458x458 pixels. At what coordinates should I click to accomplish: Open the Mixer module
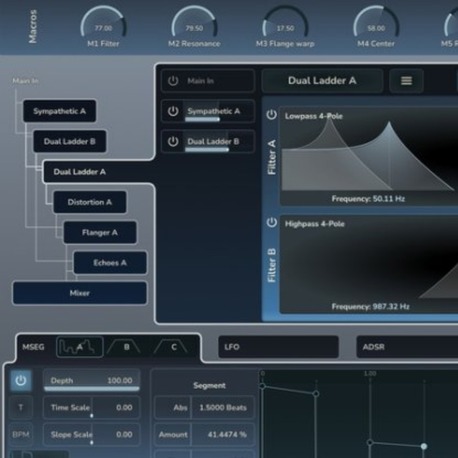point(80,293)
